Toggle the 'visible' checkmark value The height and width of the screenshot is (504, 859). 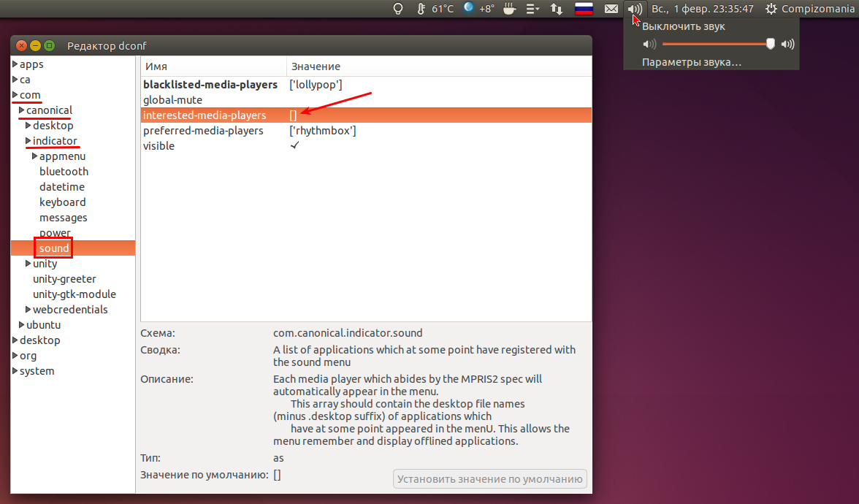(295, 145)
